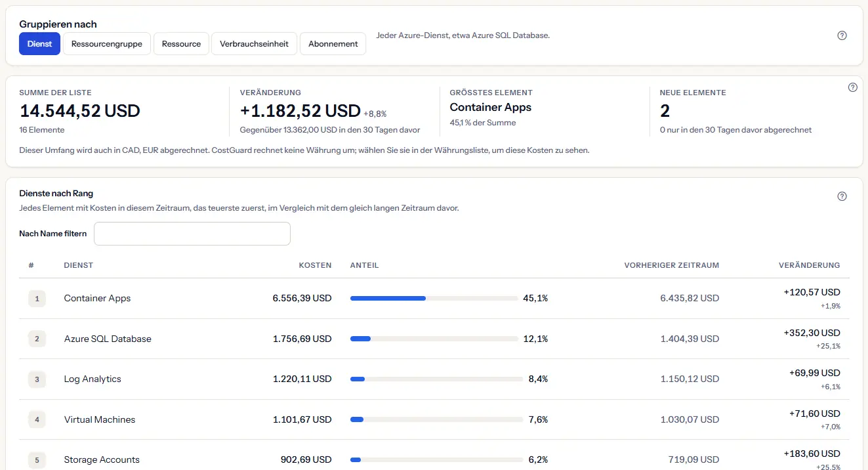Click the +71,60 USD change value
868x470 pixels.
(815, 414)
